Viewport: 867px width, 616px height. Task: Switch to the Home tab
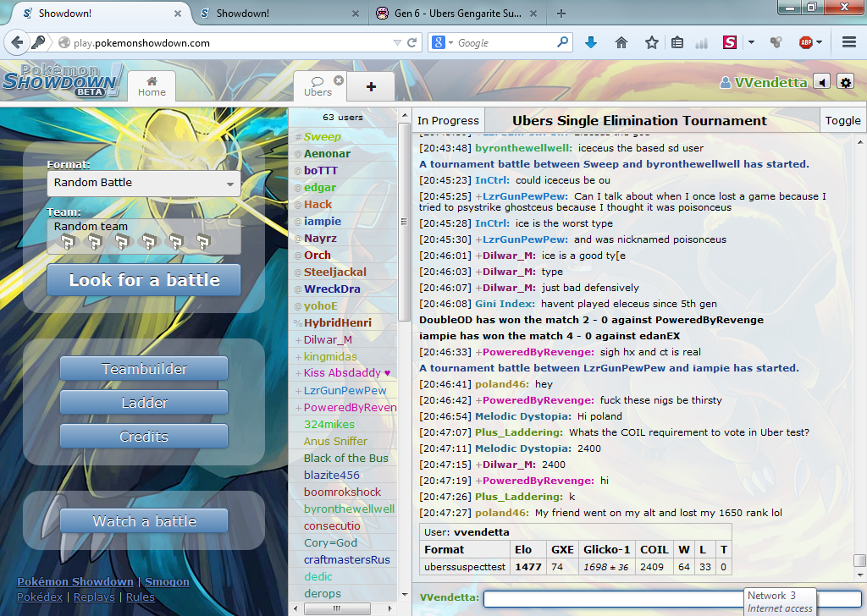point(152,86)
